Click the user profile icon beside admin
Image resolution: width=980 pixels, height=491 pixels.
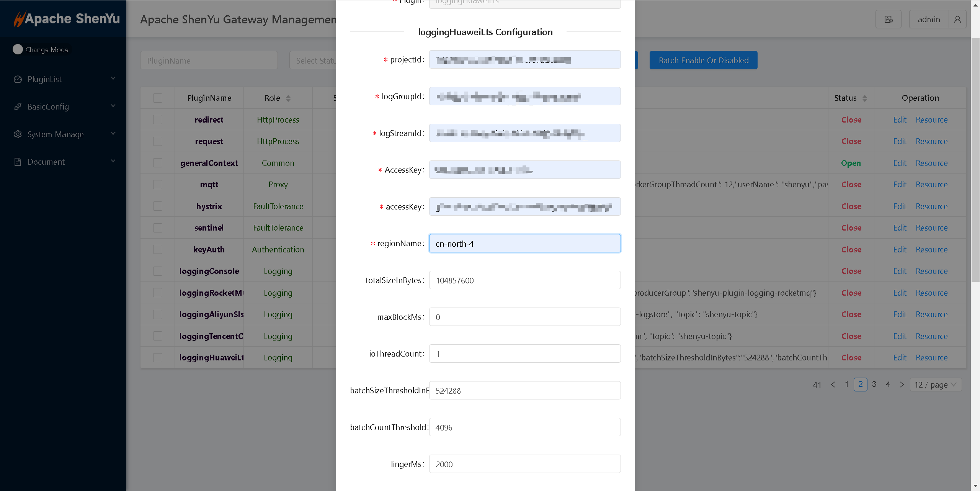[957, 20]
